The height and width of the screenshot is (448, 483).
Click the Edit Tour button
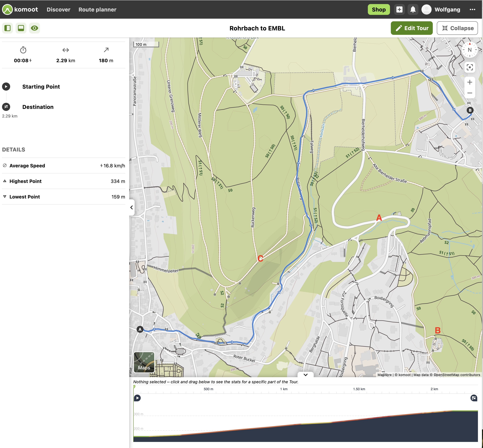coord(411,28)
